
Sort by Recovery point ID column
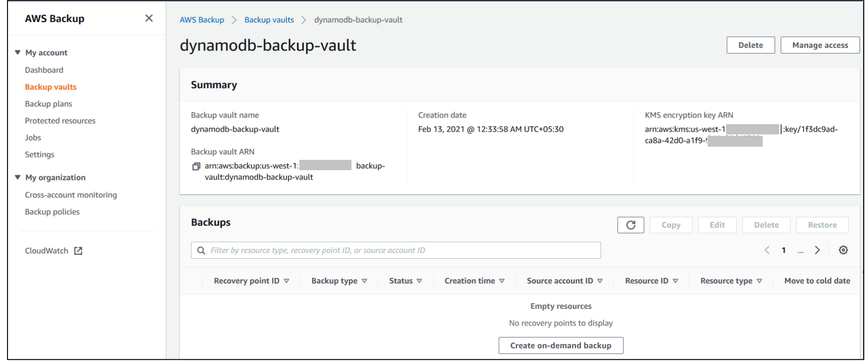click(x=251, y=281)
